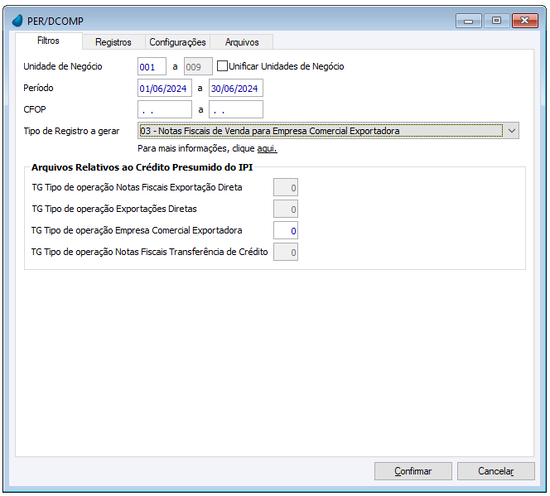550x496 pixels.
Task: Enable Unificar Unidades de Negócio checkbox
Action: [222, 66]
